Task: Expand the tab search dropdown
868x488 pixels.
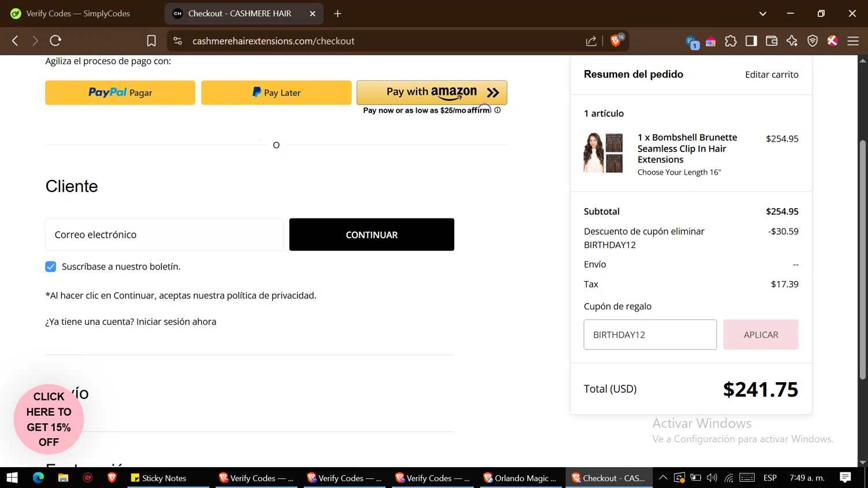Action: [x=763, y=13]
